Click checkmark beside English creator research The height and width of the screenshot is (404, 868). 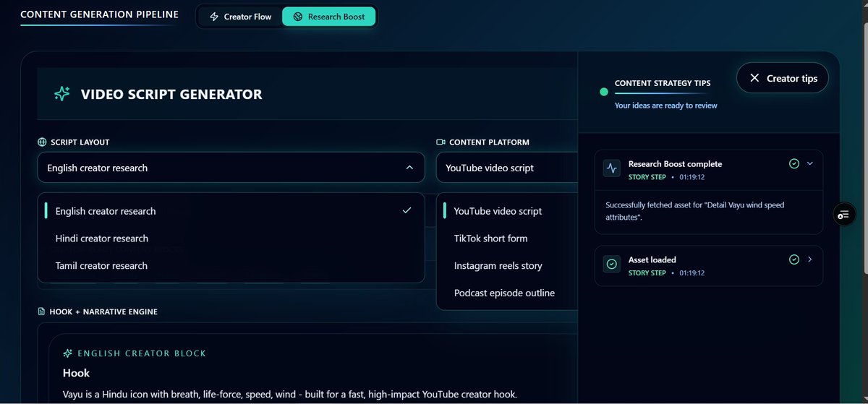[407, 210]
